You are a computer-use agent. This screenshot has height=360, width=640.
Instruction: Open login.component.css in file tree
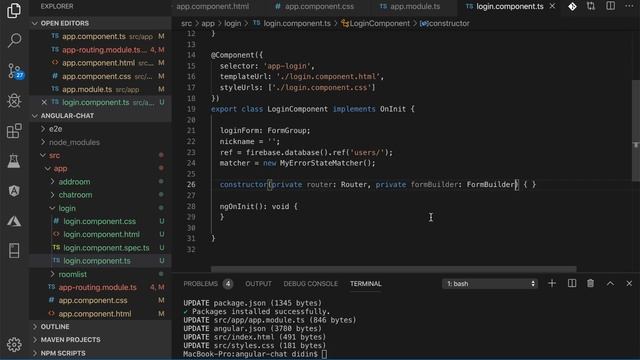pos(100,221)
